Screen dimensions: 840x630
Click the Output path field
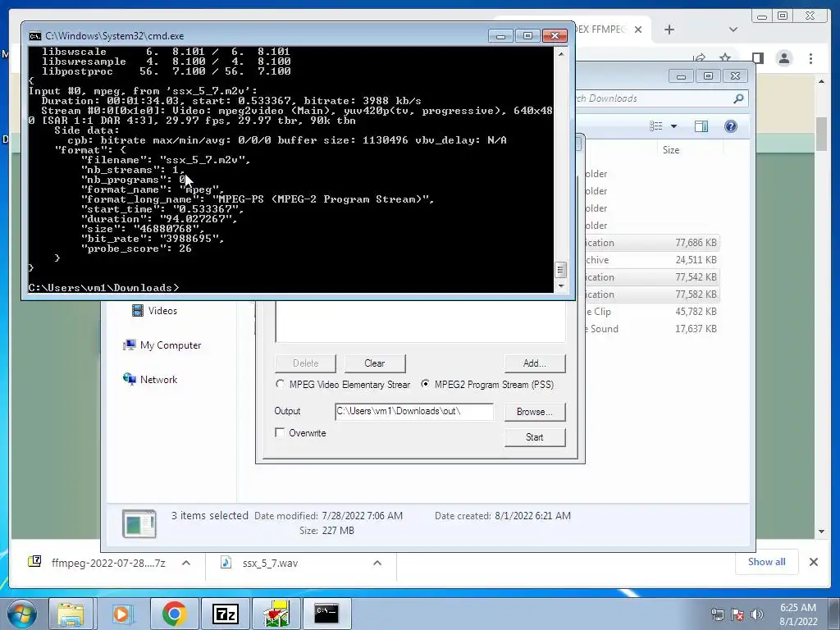[413, 412]
